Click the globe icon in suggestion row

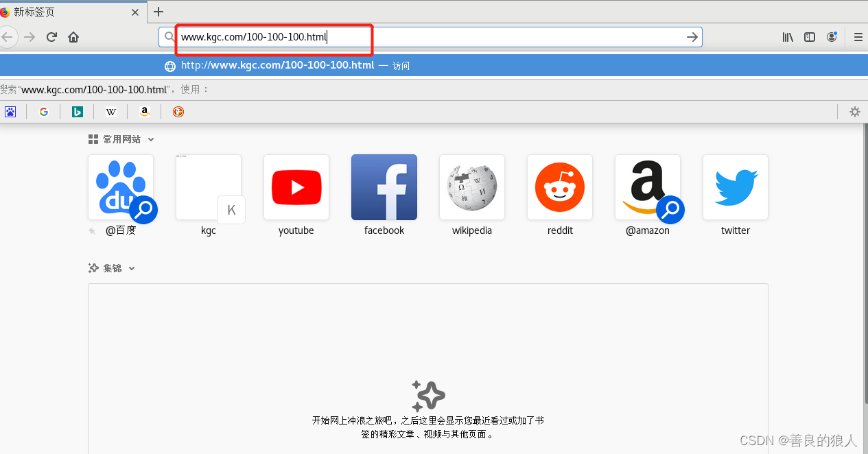pyautogui.click(x=170, y=66)
